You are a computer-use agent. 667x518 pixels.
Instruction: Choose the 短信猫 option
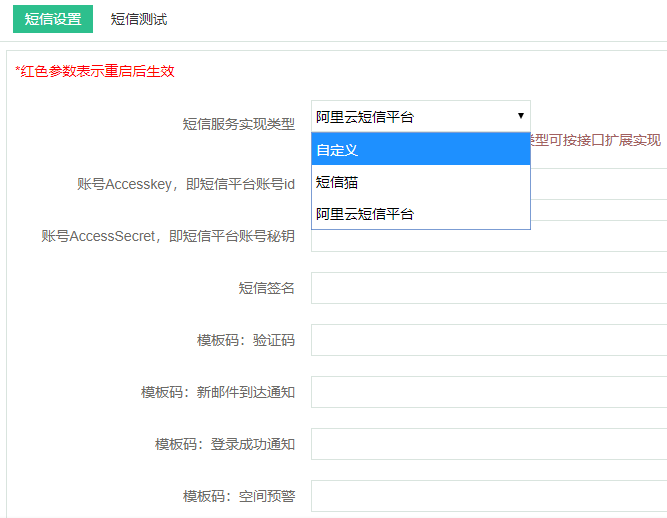click(420, 182)
